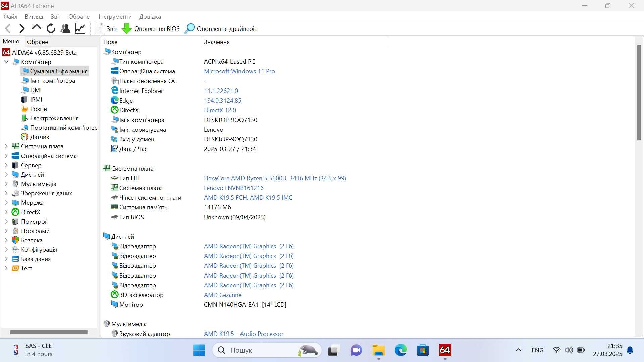Open the Файл menu

pos(10,17)
